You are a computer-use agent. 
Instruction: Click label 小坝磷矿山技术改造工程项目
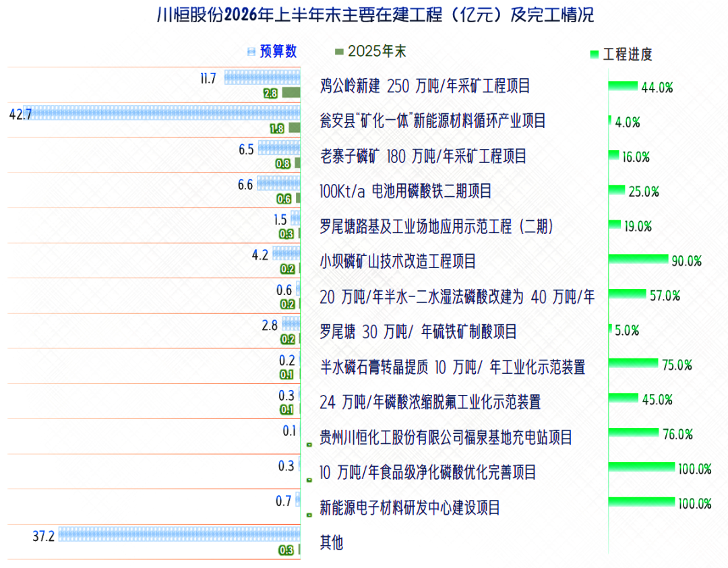[398, 261]
